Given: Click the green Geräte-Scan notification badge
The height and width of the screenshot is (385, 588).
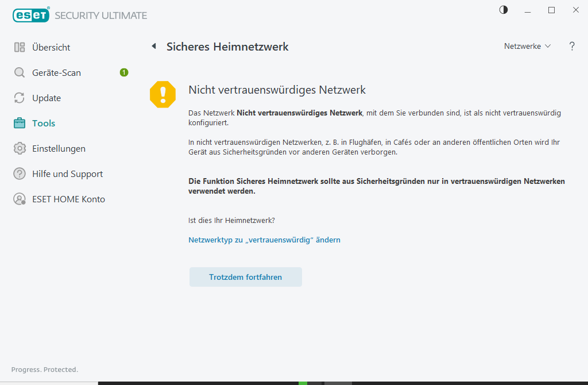Looking at the screenshot, I should [124, 72].
